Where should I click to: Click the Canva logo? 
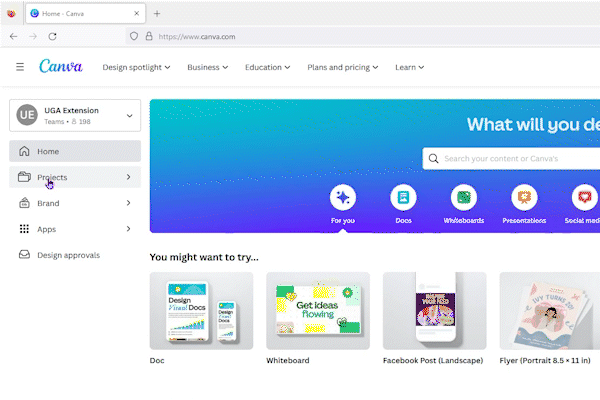click(61, 67)
